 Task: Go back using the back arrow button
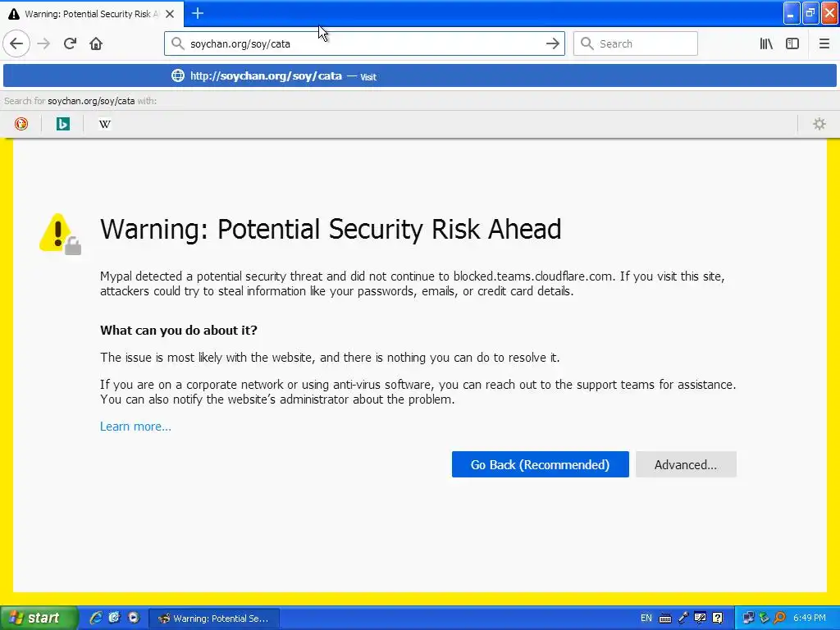click(16, 43)
